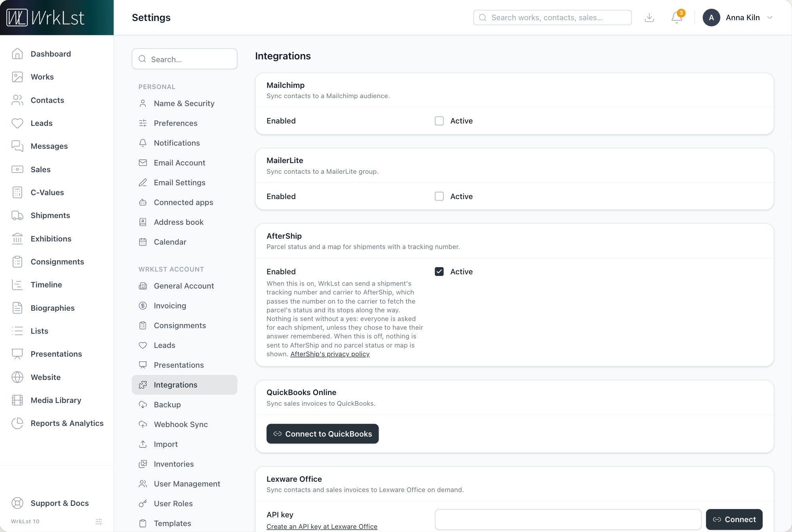792x532 pixels.
Task: Click the Presentations screen icon in main sidebar
Action: point(17,354)
